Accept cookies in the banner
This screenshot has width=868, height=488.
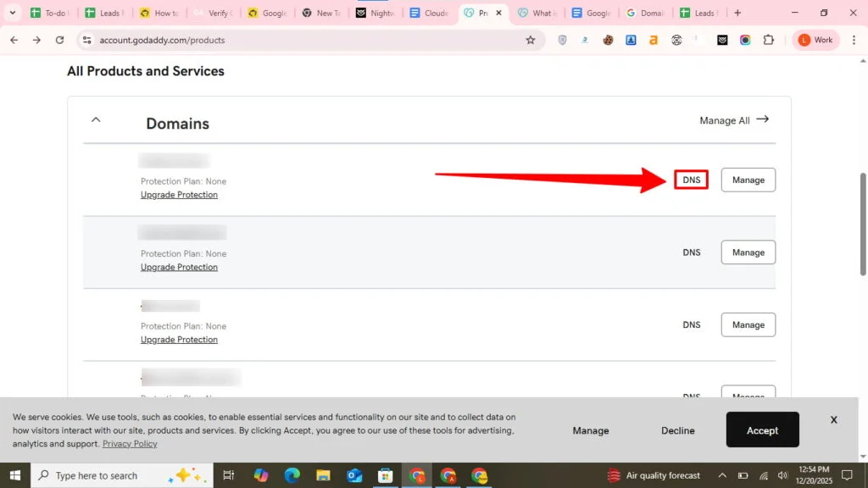[762, 430]
